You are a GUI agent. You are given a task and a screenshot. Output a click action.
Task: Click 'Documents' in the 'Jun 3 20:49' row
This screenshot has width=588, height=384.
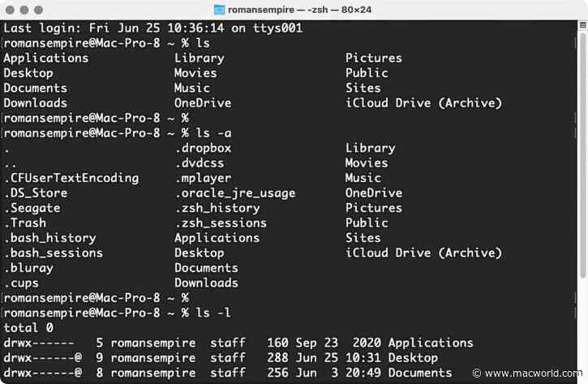(420, 373)
